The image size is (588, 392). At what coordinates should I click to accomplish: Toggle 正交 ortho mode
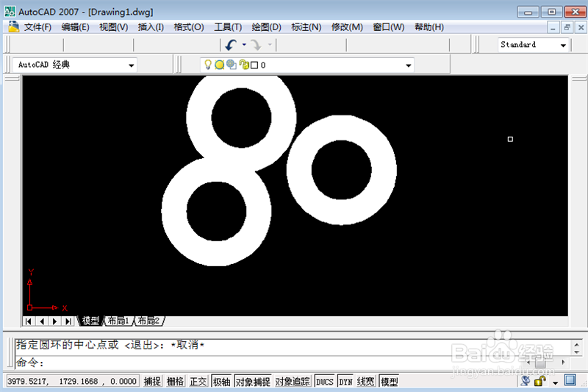click(x=198, y=382)
